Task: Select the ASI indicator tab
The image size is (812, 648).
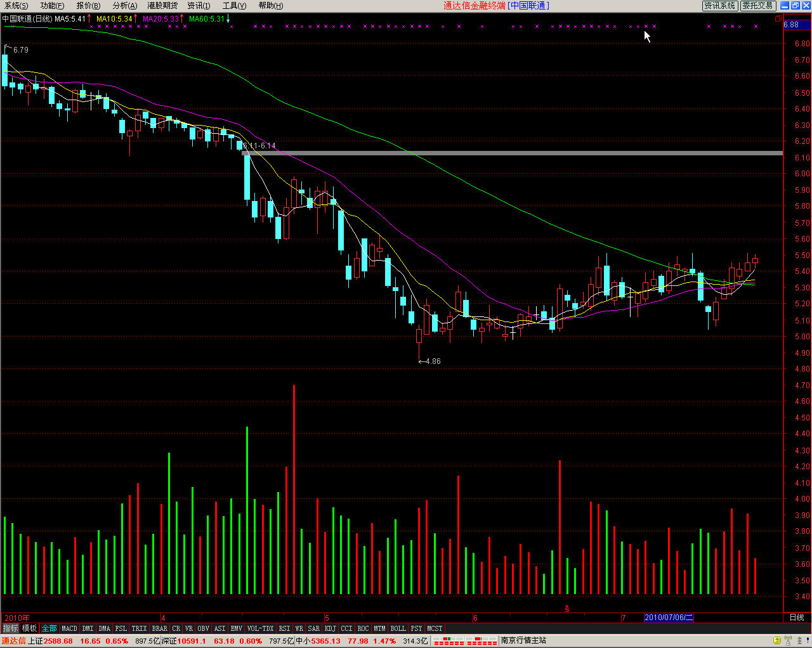Action: click(x=220, y=628)
